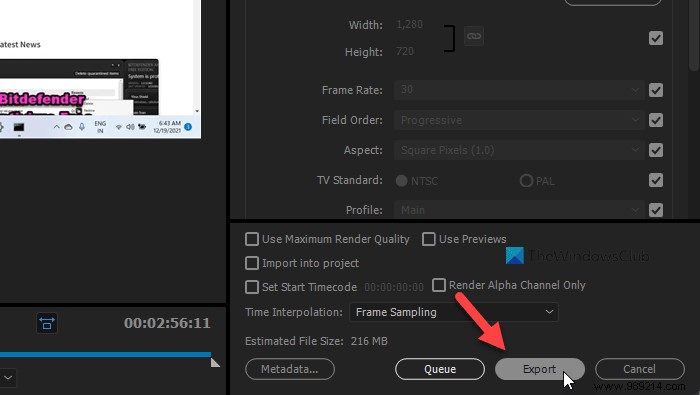The width and height of the screenshot is (700, 395).
Task: Click the tray overflow chevron in preview
Action: [x=56, y=127]
